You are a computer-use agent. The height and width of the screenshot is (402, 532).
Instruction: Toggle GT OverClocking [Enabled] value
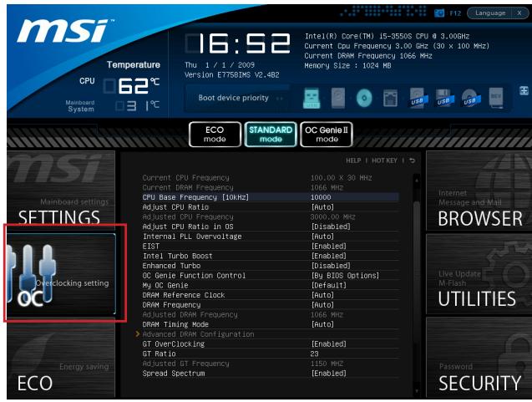329,344
